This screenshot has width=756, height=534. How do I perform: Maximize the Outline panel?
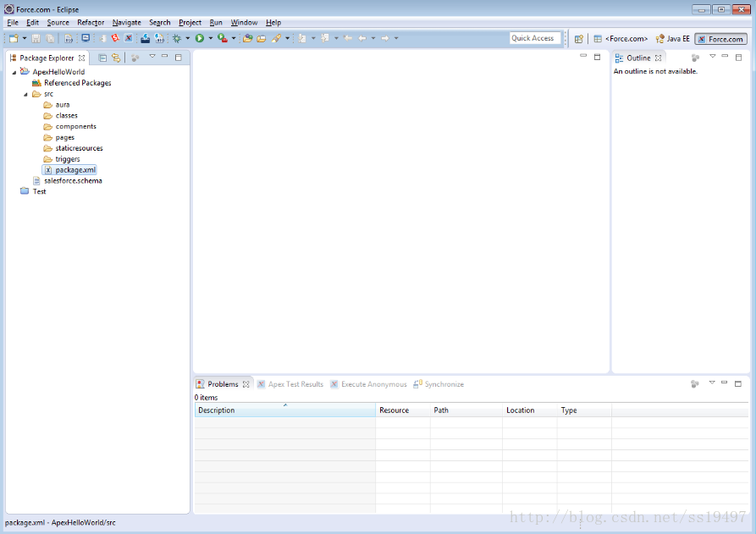[738, 58]
